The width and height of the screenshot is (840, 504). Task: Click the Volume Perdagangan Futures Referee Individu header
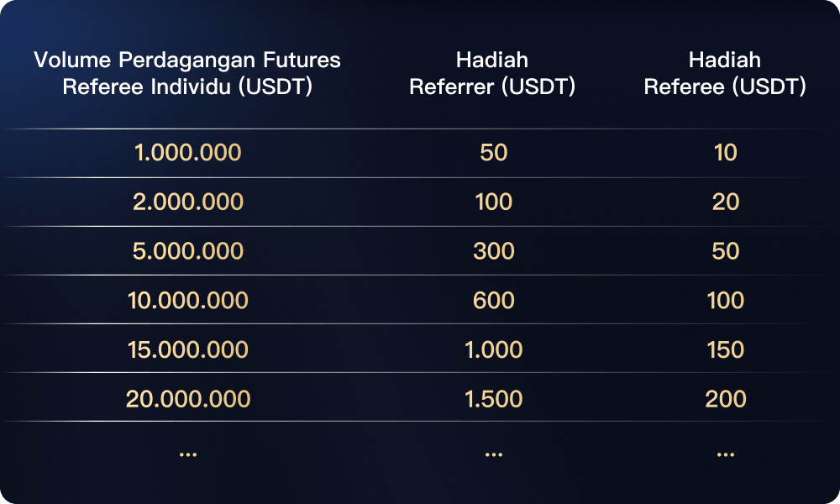tap(187, 73)
